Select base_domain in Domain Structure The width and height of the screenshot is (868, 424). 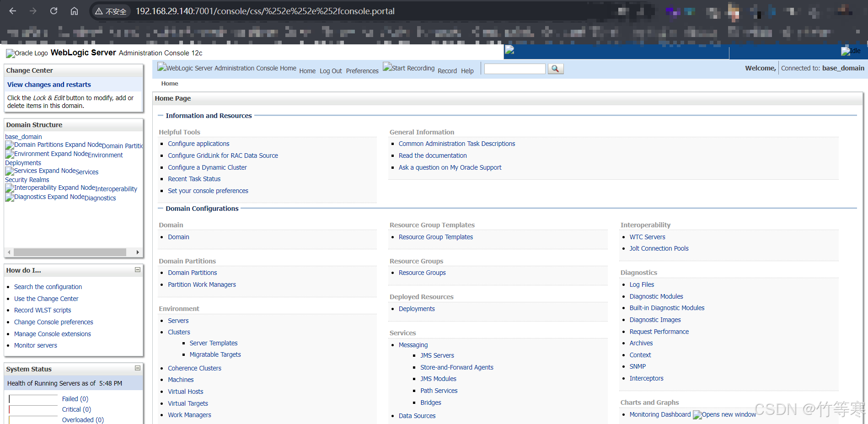(23, 137)
